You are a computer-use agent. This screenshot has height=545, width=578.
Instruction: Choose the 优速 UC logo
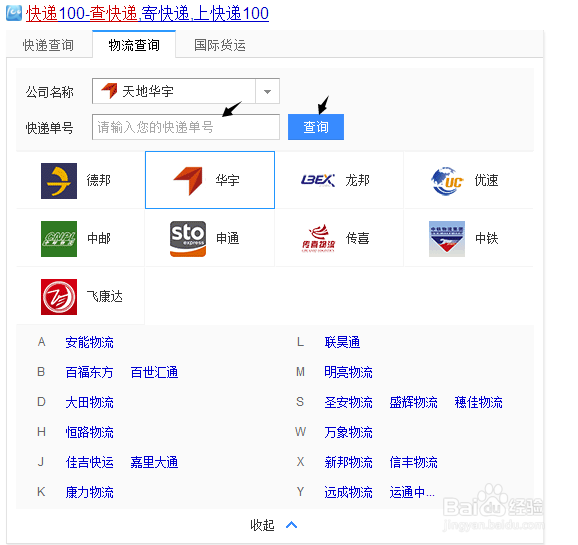point(447,181)
